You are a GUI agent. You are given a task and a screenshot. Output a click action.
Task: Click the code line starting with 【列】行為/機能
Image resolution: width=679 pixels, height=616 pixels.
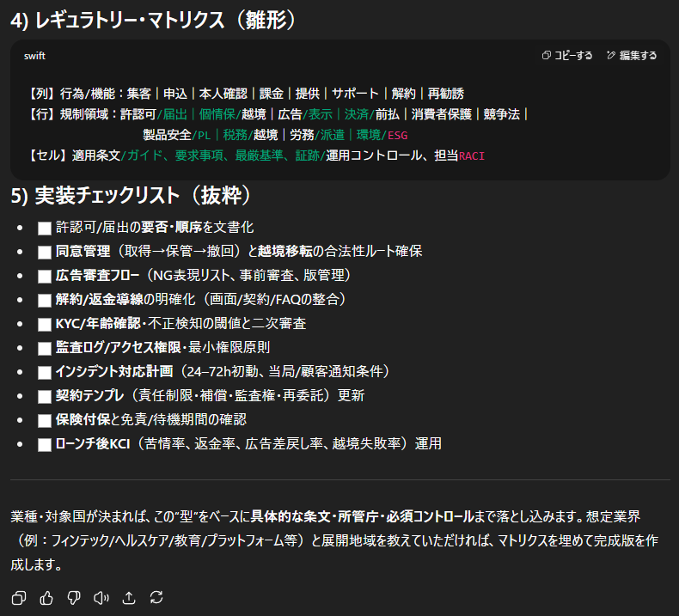point(245,94)
